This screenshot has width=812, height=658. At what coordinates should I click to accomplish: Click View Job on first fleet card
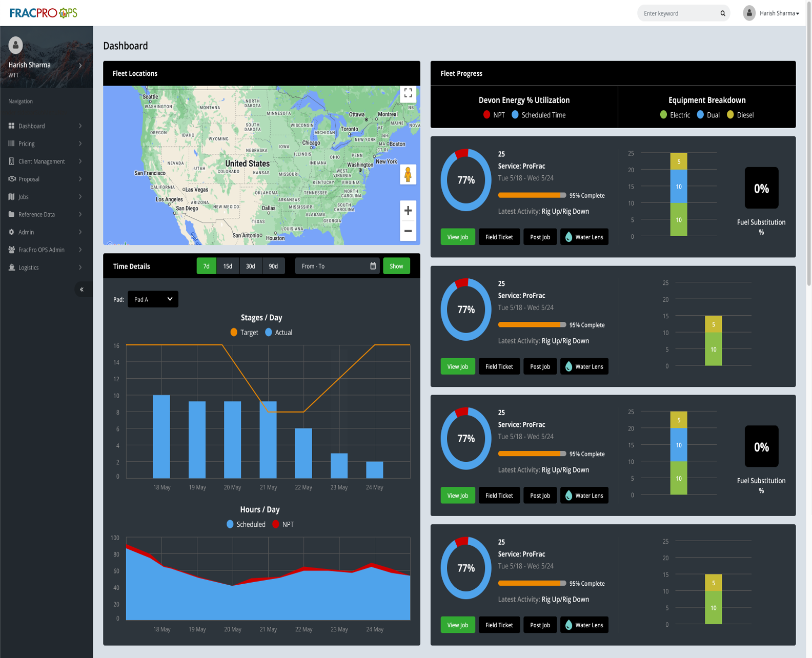(x=457, y=237)
